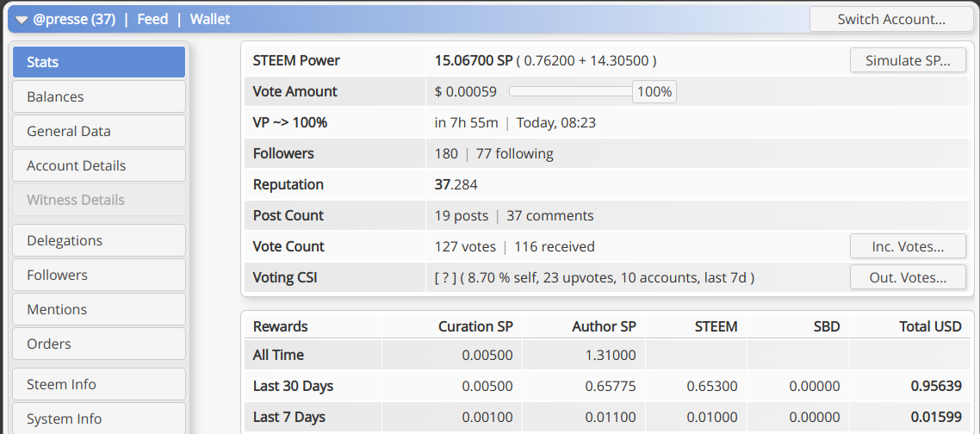Viewport: 980px width, 434px height.
Task: Select the Stats sidebar tab
Action: click(99, 62)
